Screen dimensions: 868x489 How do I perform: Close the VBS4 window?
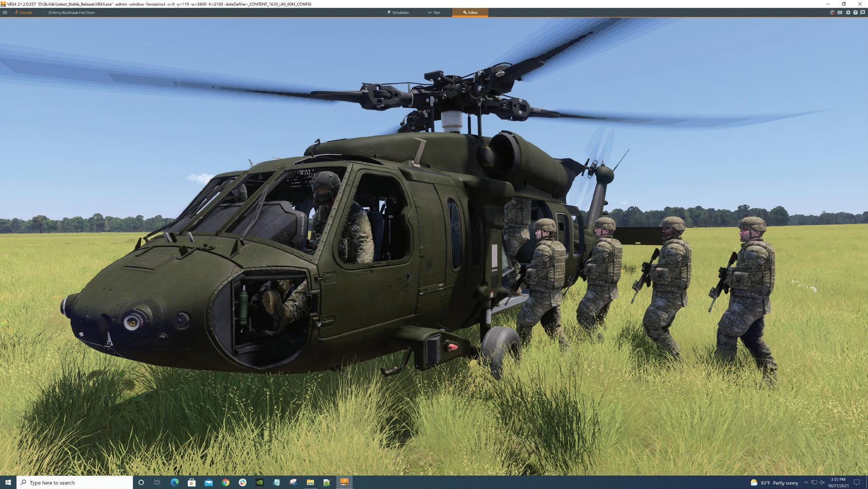pos(859,4)
